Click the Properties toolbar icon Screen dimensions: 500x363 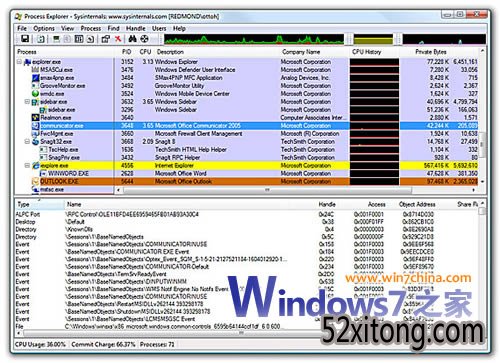(x=106, y=39)
